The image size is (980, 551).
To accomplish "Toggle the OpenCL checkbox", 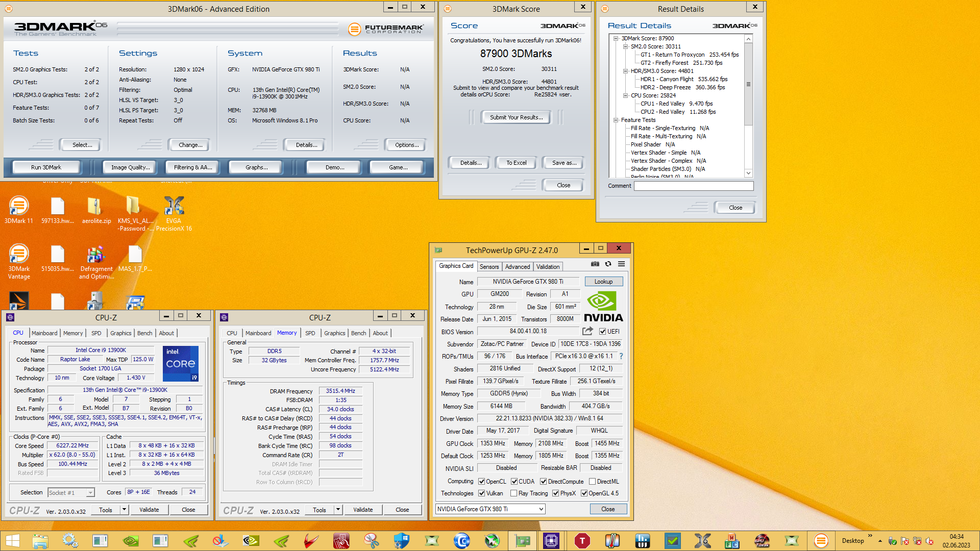I will click(x=481, y=481).
